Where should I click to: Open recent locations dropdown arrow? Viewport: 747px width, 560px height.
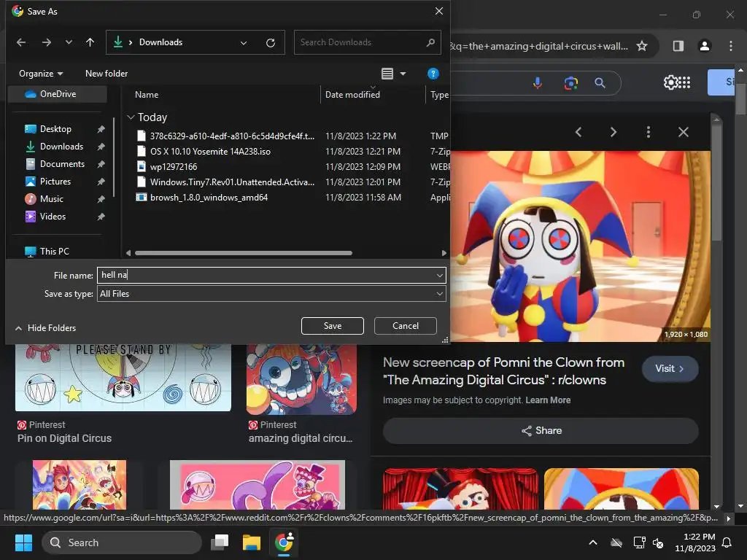click(x=69, y=42)
